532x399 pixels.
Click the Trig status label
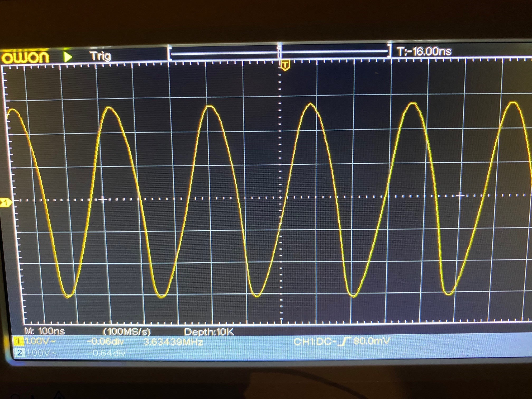100,56
